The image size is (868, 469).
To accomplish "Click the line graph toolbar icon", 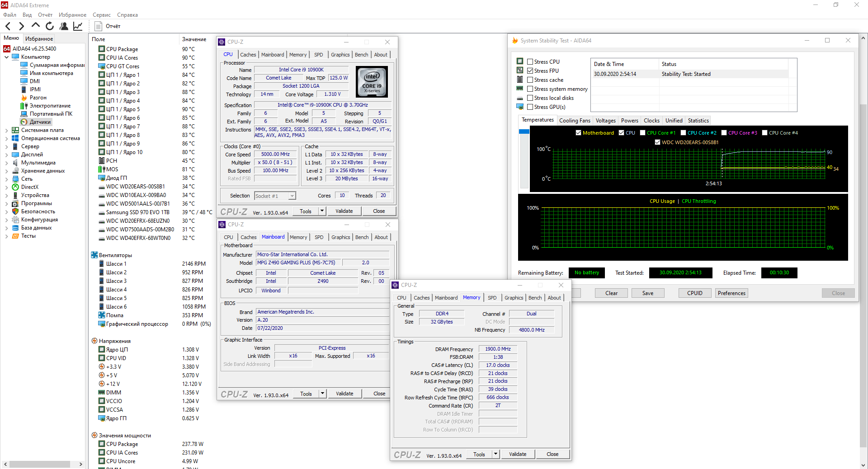I will point(78,26).
